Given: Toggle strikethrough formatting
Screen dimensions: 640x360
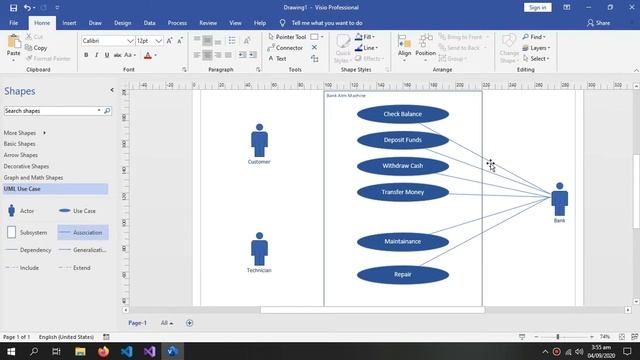Looking at the screenshot, I should (x=118, y=55).
